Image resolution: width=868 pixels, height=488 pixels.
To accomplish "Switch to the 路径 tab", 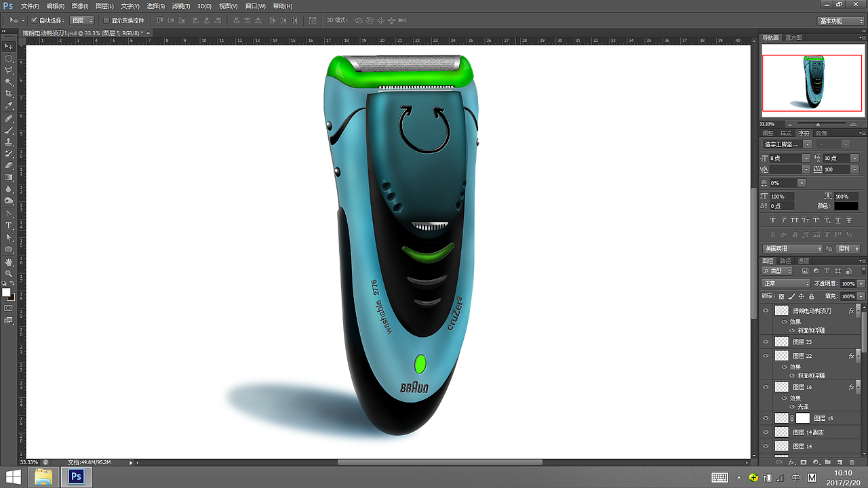I will pos(785,261).
